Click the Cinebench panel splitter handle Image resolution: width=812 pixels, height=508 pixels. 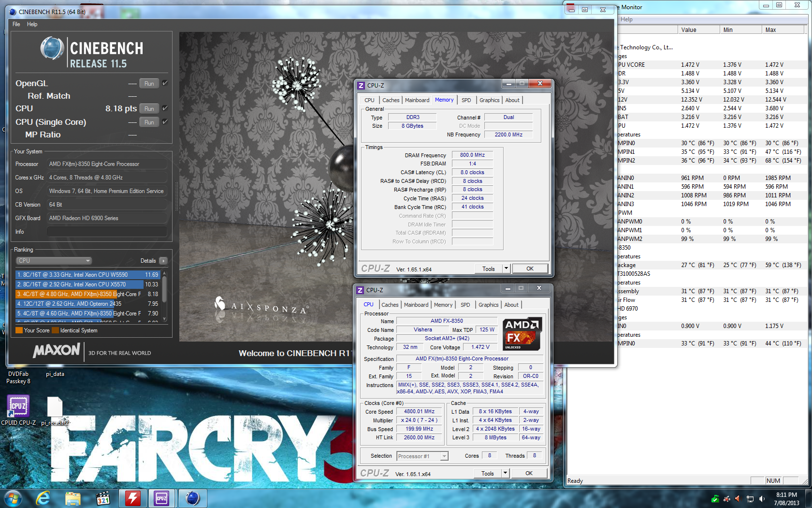pyautogui.click(x=176, y=196)
